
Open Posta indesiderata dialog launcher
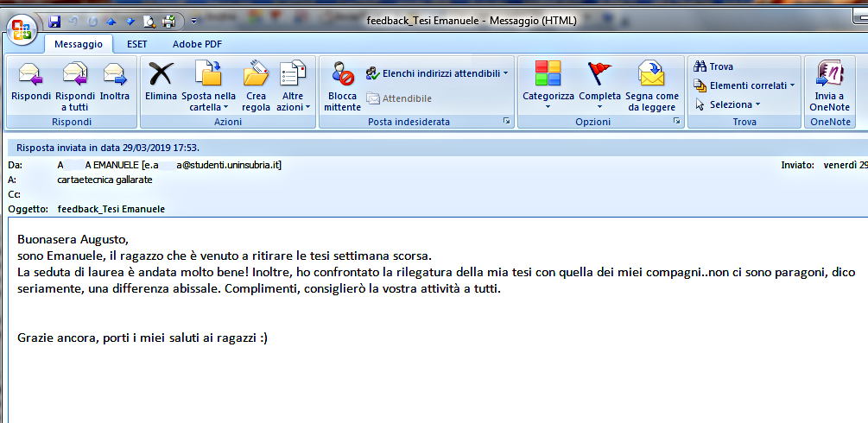506,121
